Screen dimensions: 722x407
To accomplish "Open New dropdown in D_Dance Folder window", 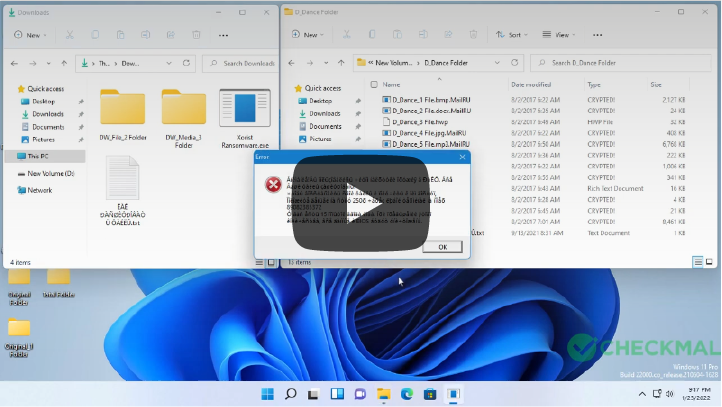I will (308, 35).
